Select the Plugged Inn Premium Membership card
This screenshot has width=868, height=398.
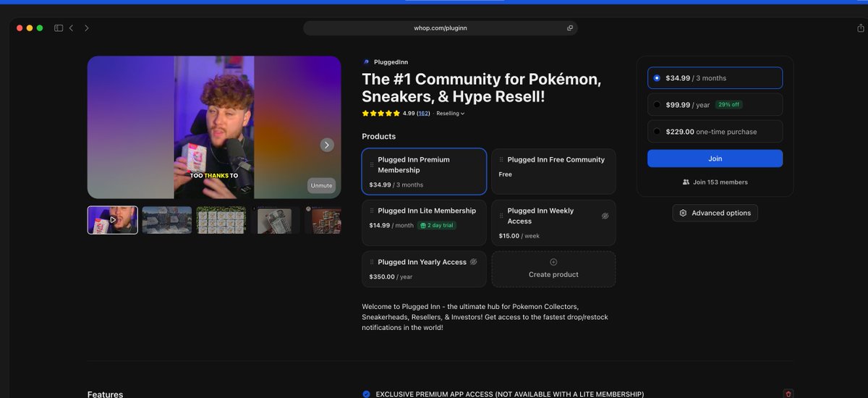tap(424, 172)
